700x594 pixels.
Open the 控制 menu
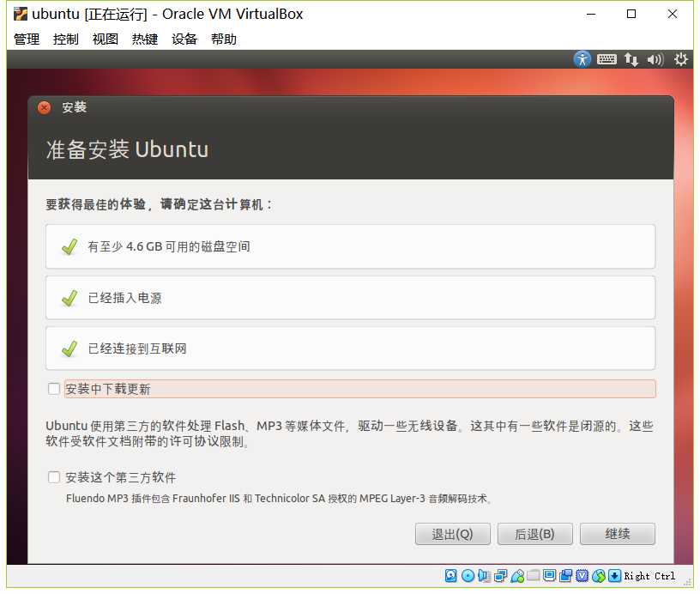coord(65,39)
